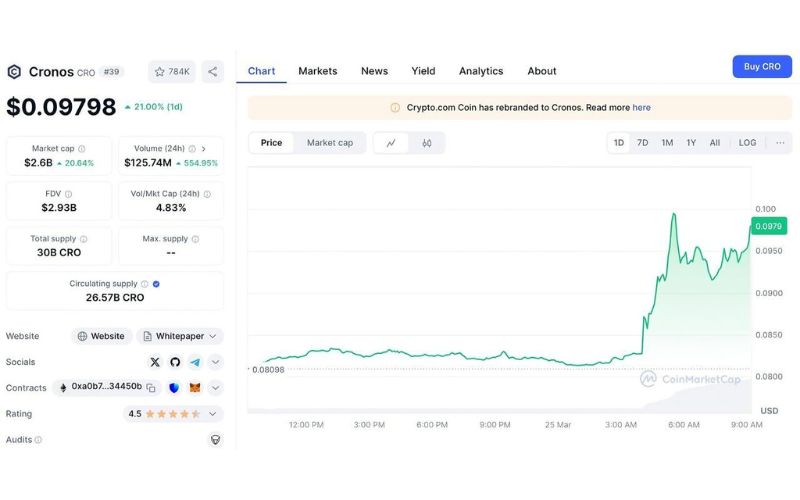This screenshot has width=800, height=500.
Task: Click the $2.6B market cap value
Action: pos(38,163)
